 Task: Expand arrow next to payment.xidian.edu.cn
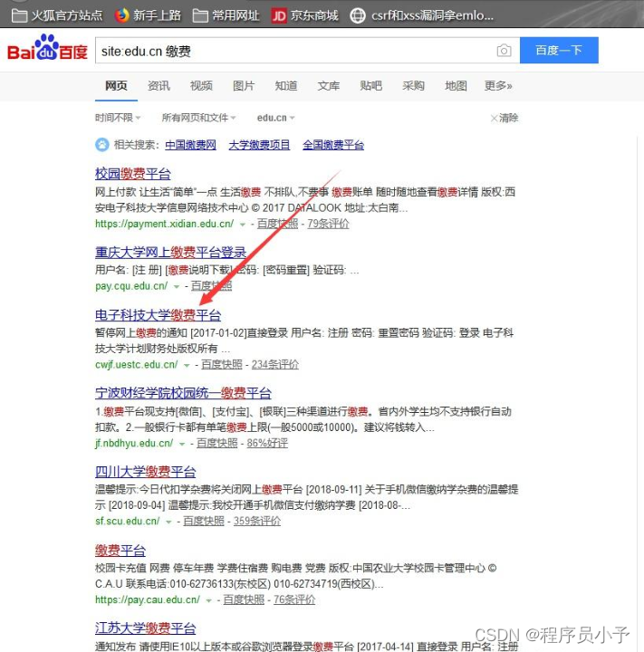243,225
